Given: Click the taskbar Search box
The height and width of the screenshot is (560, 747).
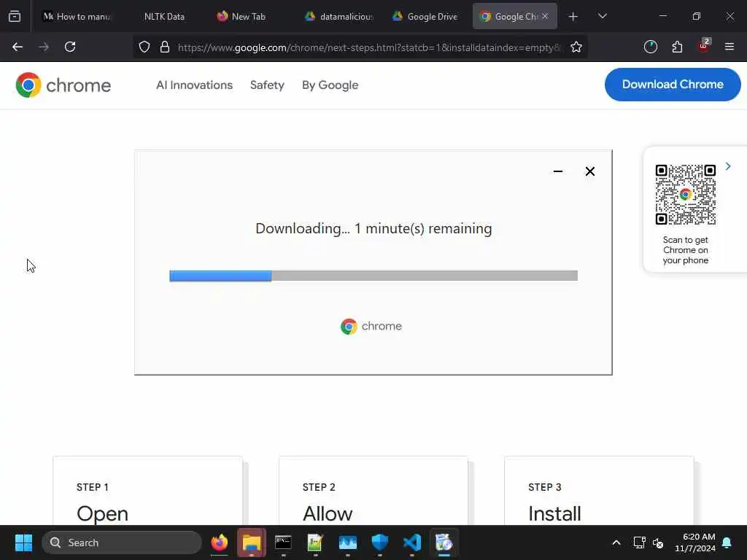Looking at the screenshot, I should 122,542.
